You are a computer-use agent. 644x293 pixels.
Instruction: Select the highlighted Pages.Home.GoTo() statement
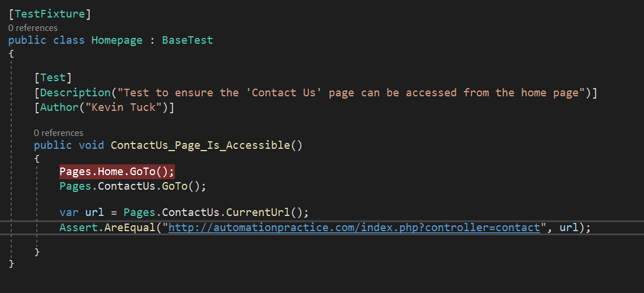pos(117,172)
